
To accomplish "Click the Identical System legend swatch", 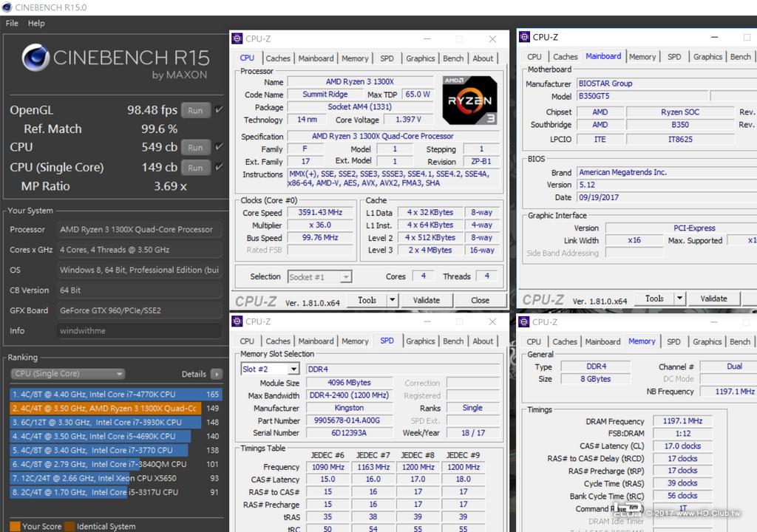I will (70, 526).
